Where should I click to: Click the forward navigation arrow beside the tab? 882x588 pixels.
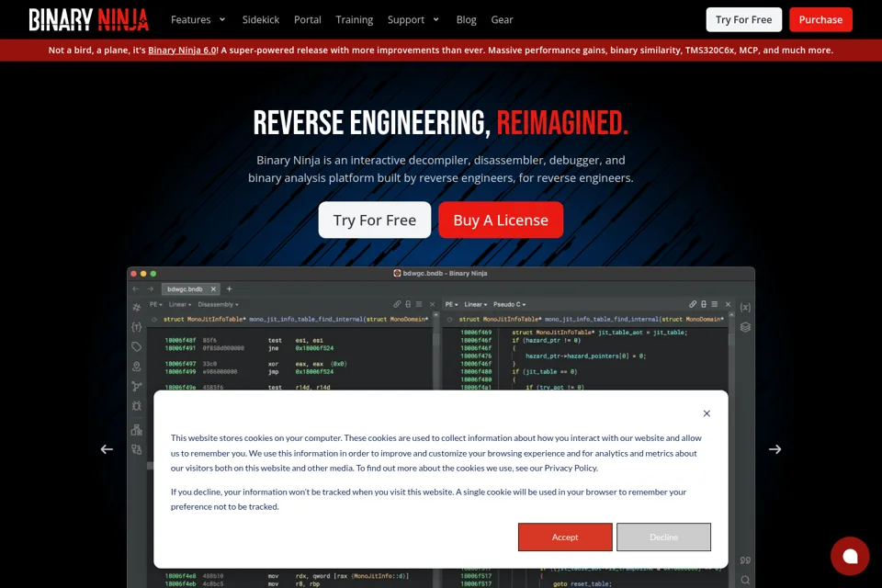[x=150, y=289]
